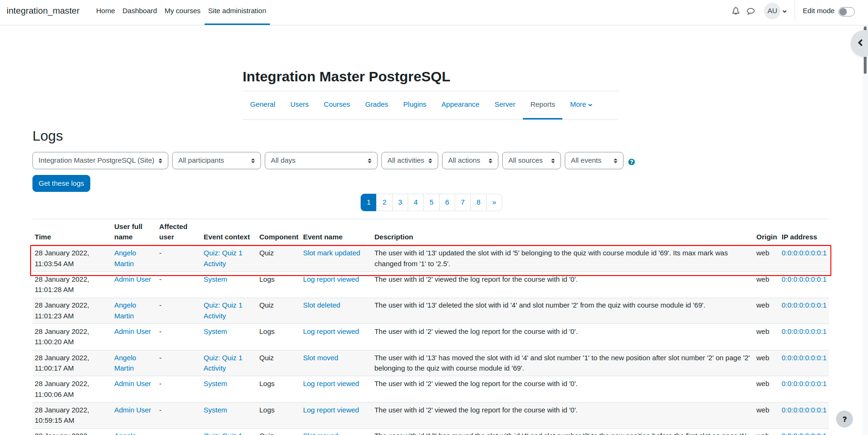Switch to the Users tab
This screenshot has width=868, height=435.
click(300, 104)
